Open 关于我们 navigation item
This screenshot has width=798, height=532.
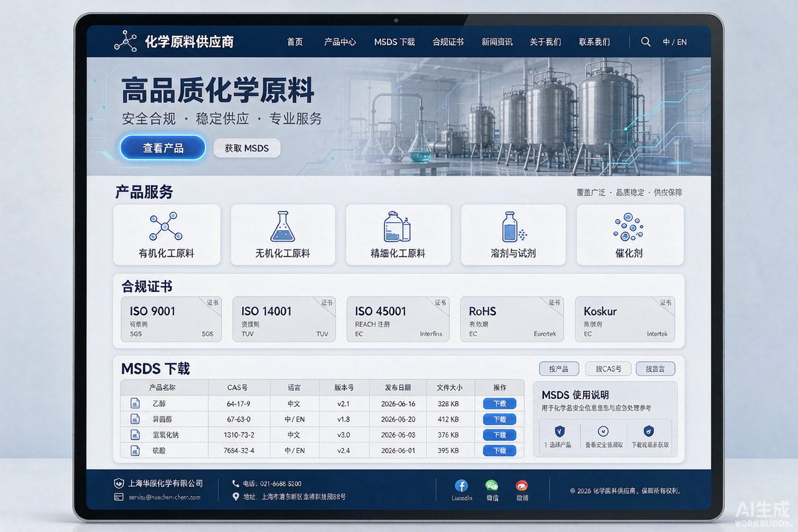point(545,42)
